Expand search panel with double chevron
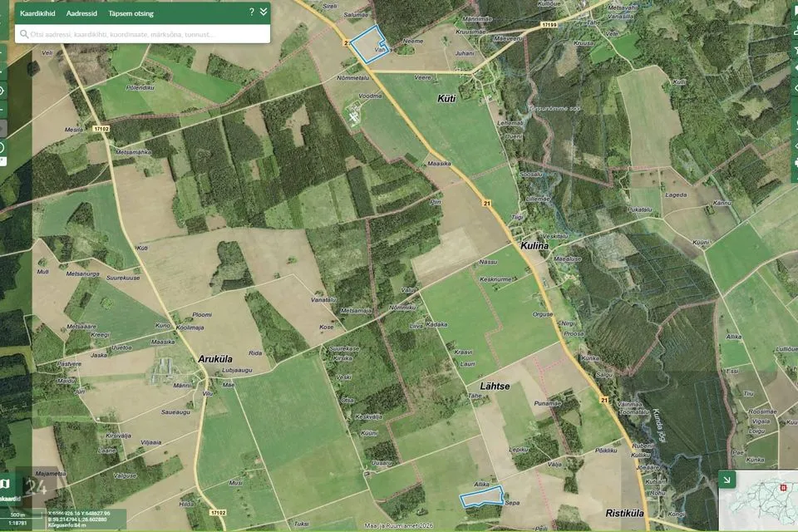 click(264, 12)
